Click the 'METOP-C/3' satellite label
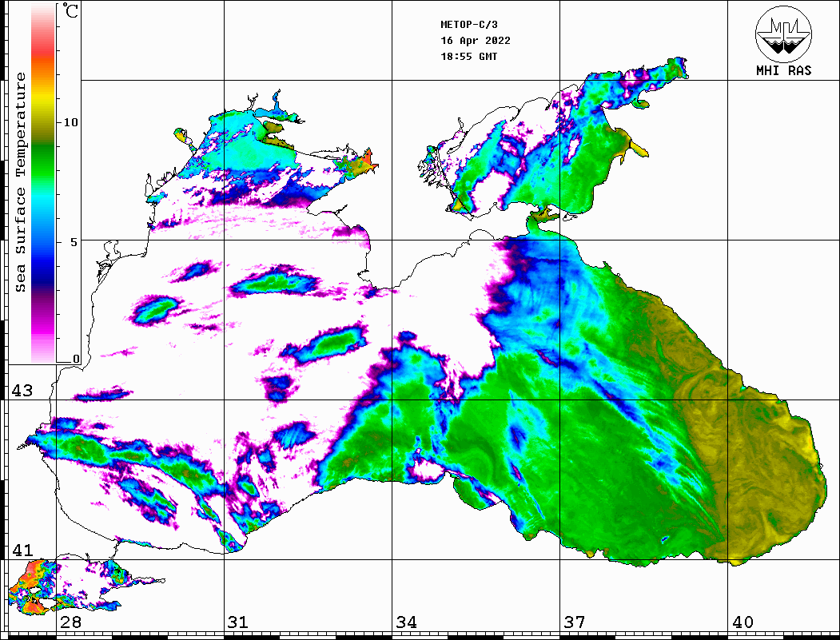 pos(469,25)
